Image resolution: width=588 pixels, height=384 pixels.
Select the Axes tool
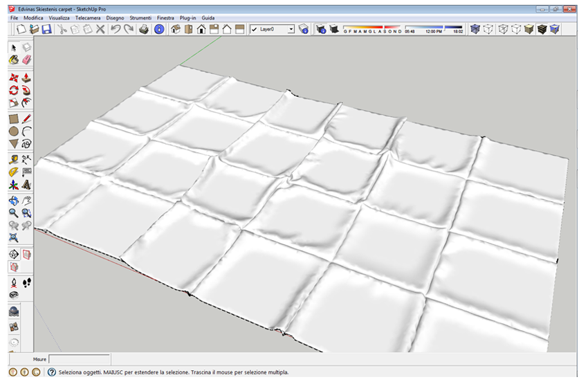tap(14, 185)
